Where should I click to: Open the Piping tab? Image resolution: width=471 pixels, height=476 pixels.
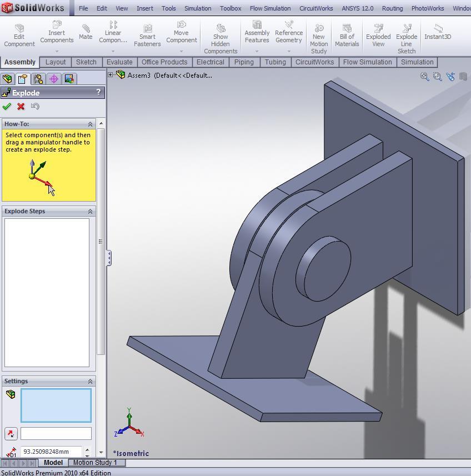(244, 62)
